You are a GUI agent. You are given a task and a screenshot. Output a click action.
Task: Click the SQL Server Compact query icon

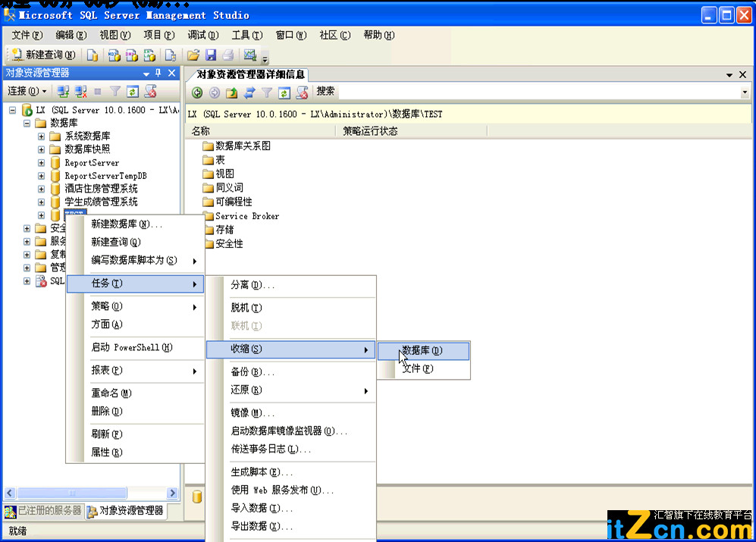[x=170, y=55]
